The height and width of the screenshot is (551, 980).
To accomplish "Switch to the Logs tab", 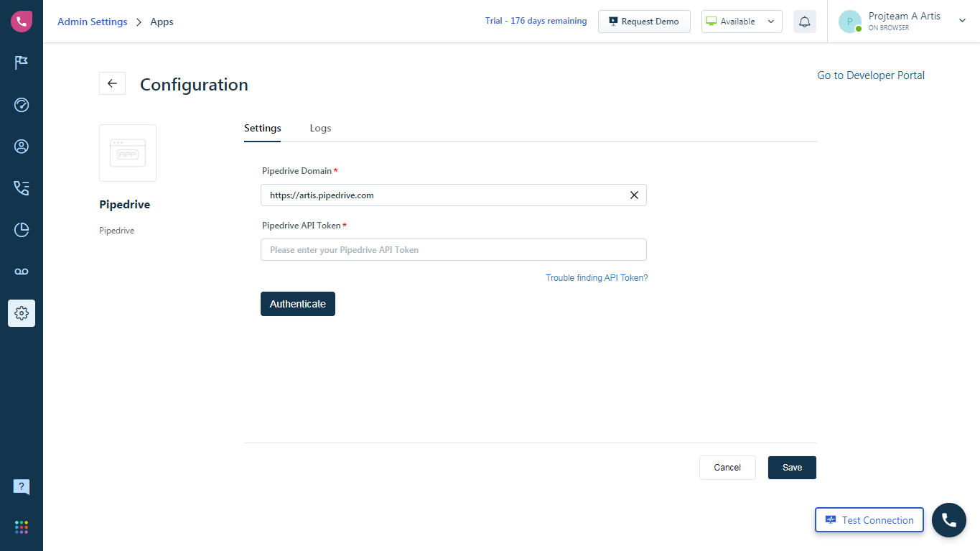I will (x=320, y=128).
